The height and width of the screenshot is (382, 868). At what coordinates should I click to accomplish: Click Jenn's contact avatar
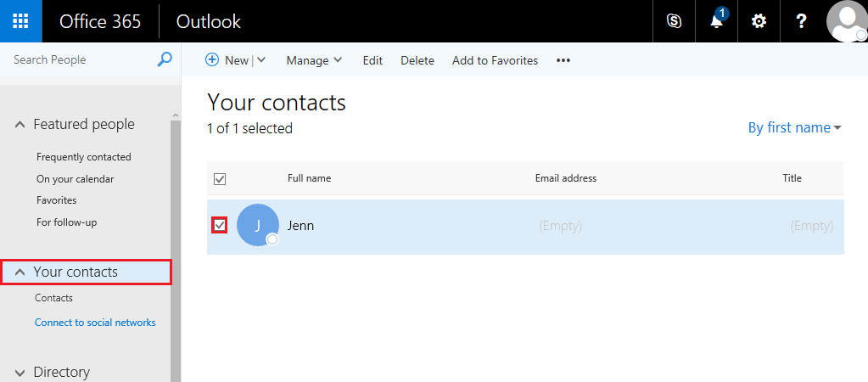pyautogui.click(x=258, y=225)
